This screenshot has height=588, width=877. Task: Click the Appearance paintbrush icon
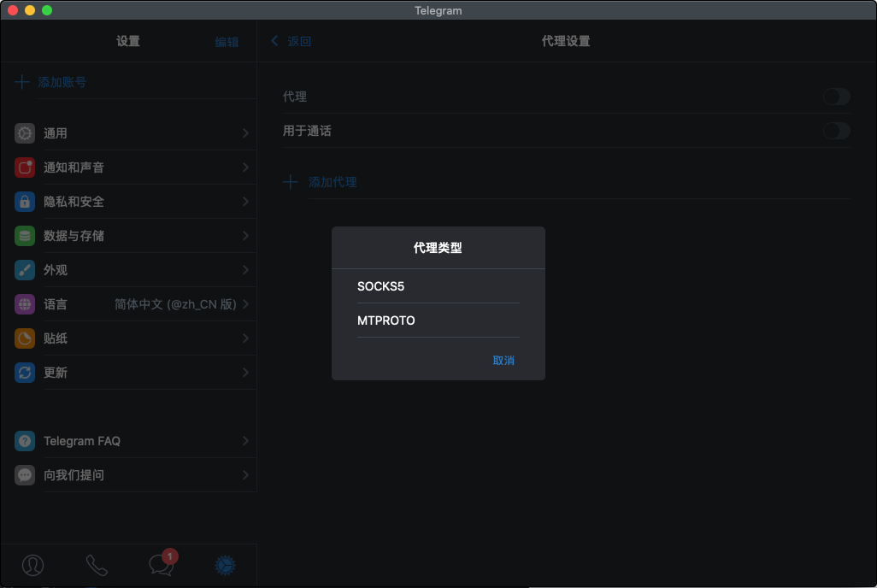coord(25,270)
